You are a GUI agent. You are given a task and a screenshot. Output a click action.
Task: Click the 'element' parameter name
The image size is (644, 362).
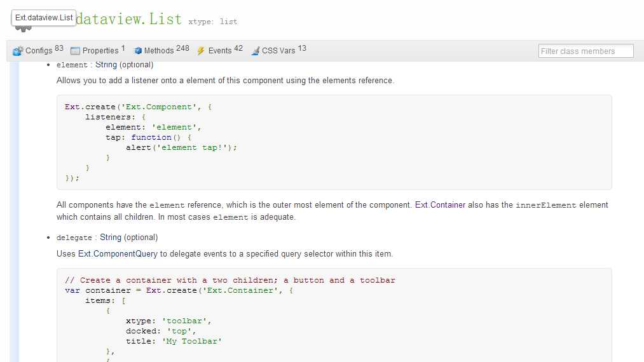pyautogui.click(x=72, y=65)
